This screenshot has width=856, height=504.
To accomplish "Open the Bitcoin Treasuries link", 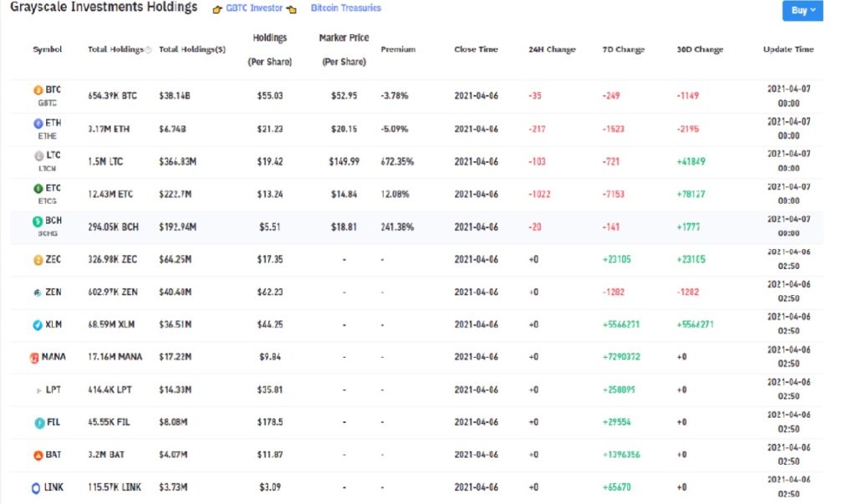I will 345,8.
